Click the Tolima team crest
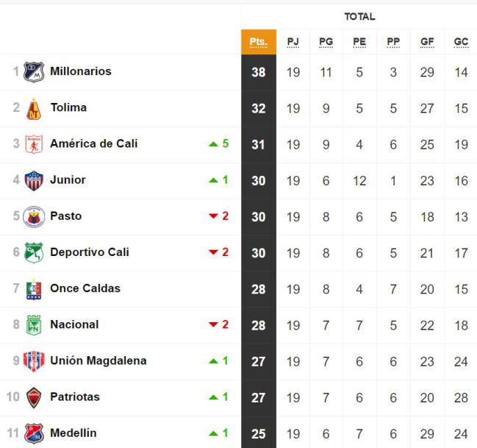This screenshot has width=477, height=448. pyautogui.click(x=34, y=109)
